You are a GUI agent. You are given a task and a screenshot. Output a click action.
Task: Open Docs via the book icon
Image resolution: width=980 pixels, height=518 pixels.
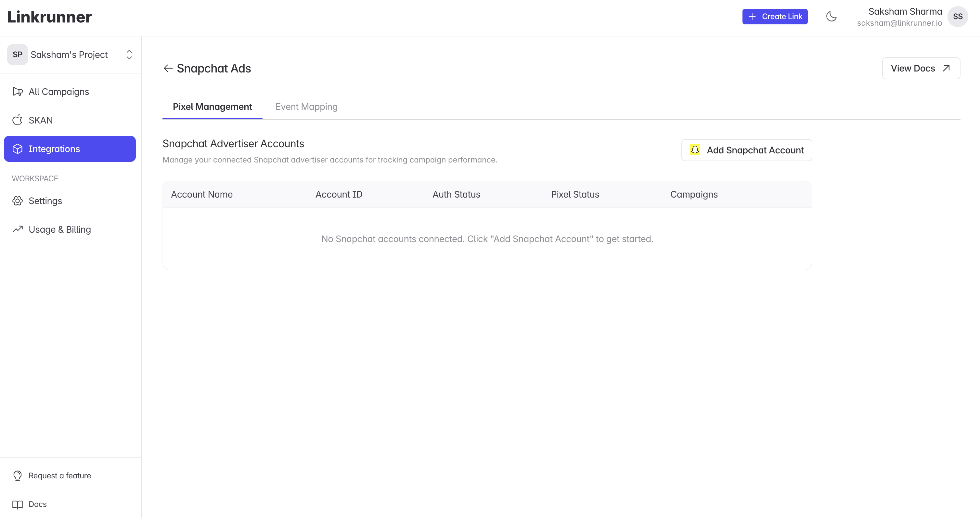click(x=18, y=504)
